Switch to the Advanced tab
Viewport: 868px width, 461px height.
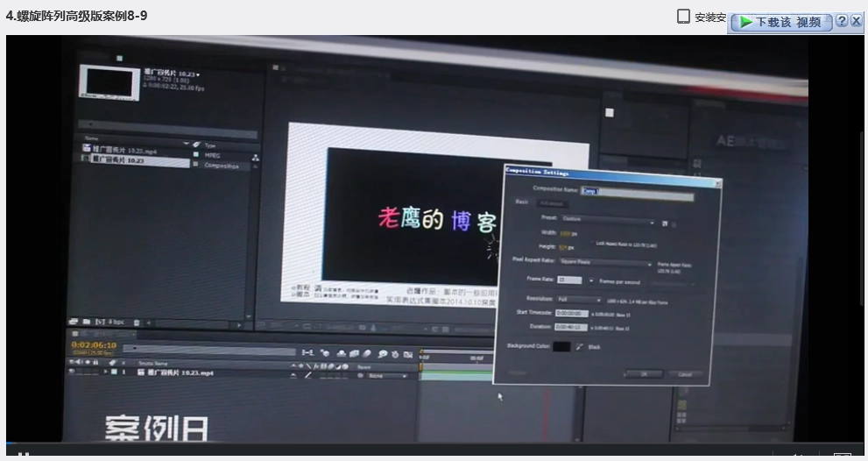552,203
